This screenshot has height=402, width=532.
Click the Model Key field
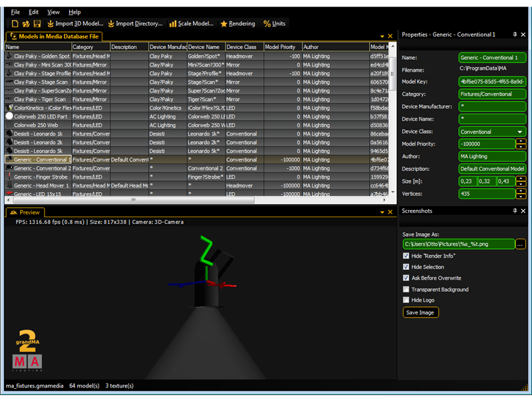(x=492, y=82)
